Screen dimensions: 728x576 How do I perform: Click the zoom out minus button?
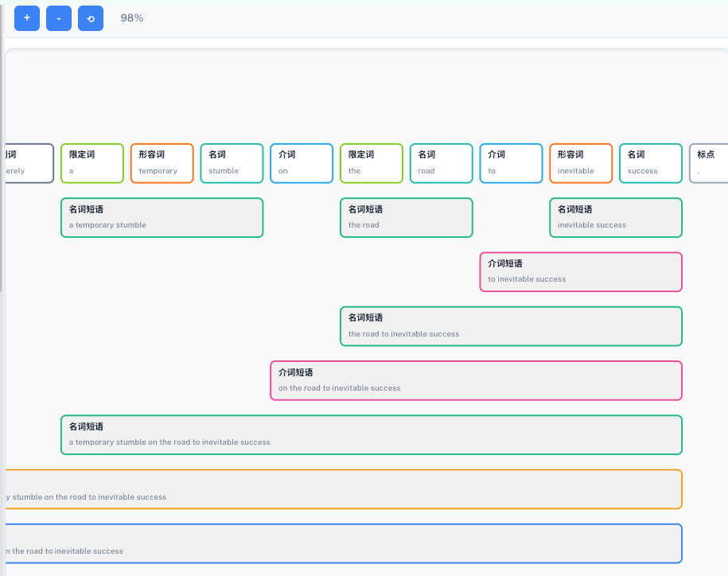59,18
